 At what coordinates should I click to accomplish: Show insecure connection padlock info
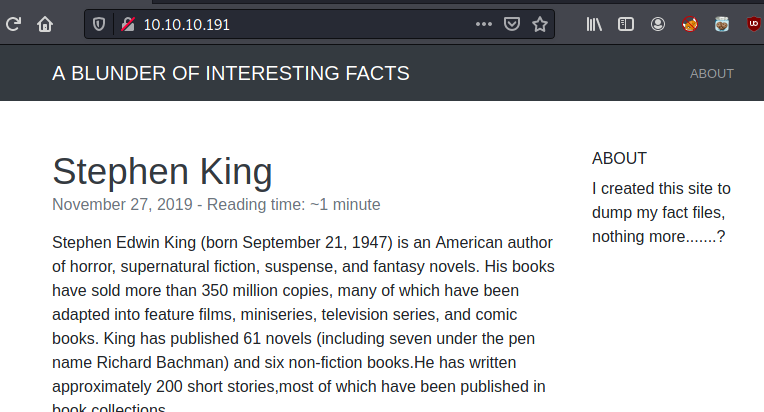(x=127, y=24)
